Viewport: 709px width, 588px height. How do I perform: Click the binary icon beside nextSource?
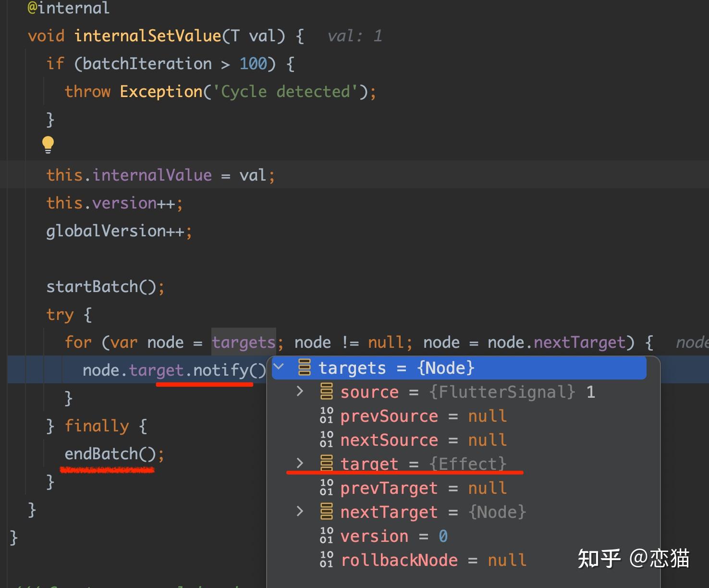327,440
